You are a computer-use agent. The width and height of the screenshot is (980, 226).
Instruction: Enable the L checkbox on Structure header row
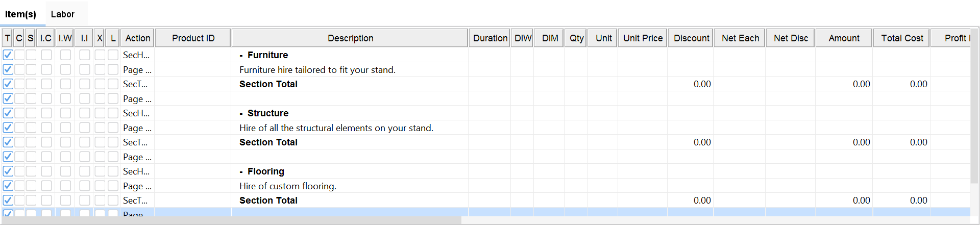[x=113, y=113]
